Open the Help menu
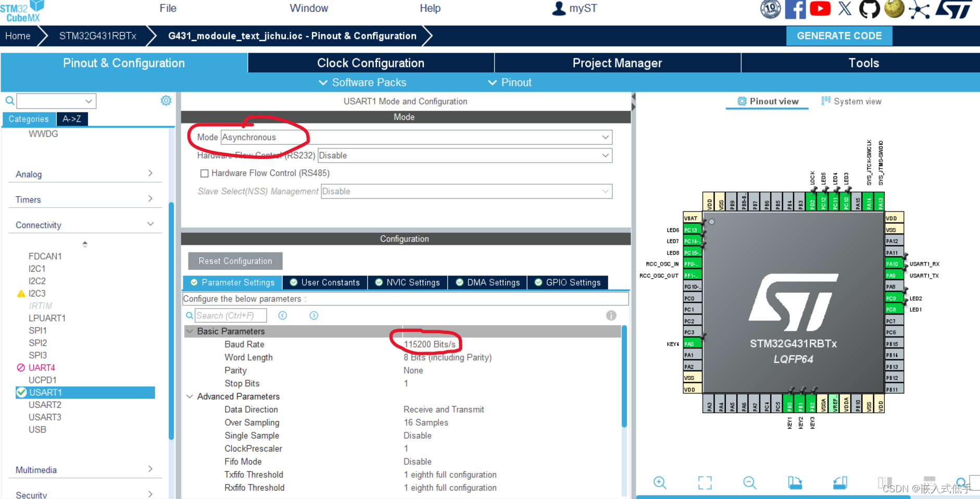The height and width of the screenshot is (499, 980). point(430,8)
